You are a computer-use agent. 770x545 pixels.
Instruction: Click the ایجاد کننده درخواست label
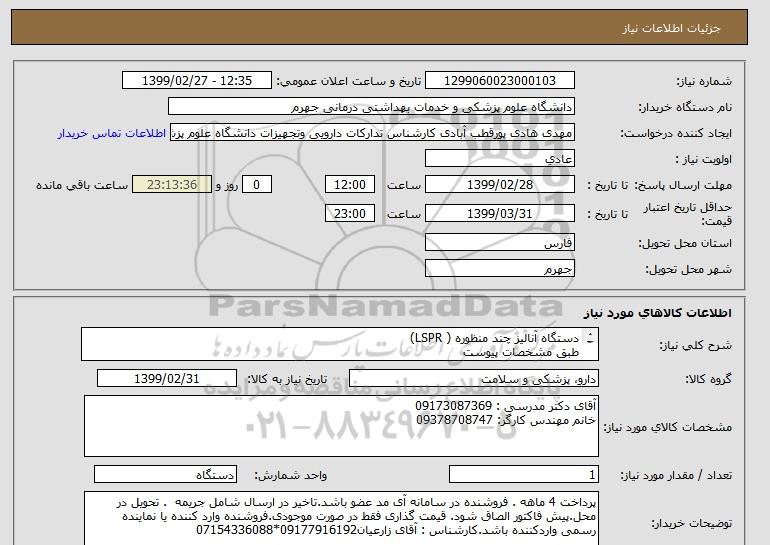click(676, 134)
